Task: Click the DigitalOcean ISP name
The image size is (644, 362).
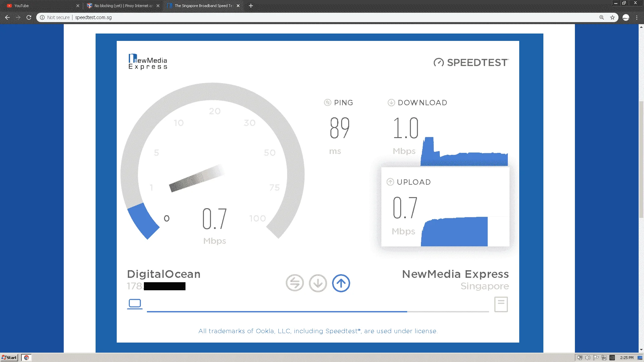Action: tap(164, 274)
